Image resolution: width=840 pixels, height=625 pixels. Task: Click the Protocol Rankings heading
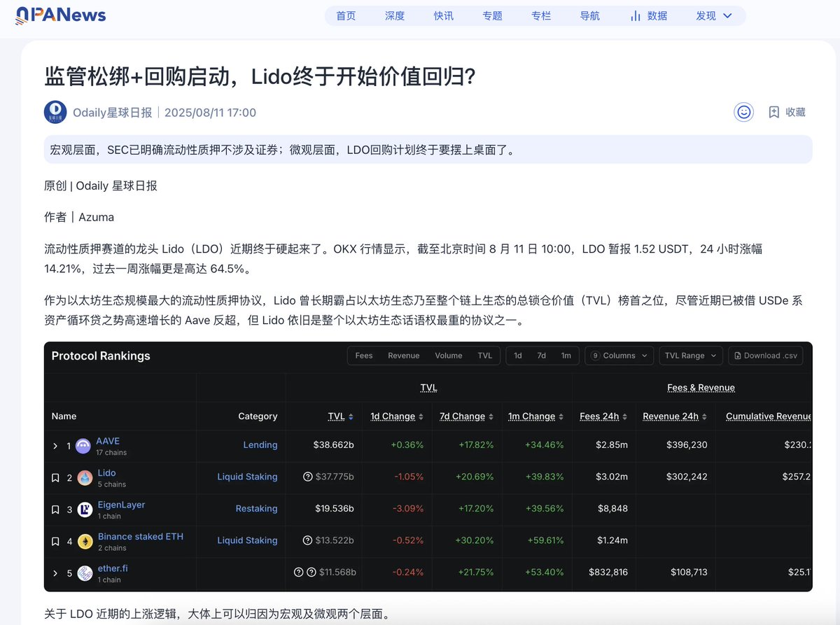click(101, 356)
